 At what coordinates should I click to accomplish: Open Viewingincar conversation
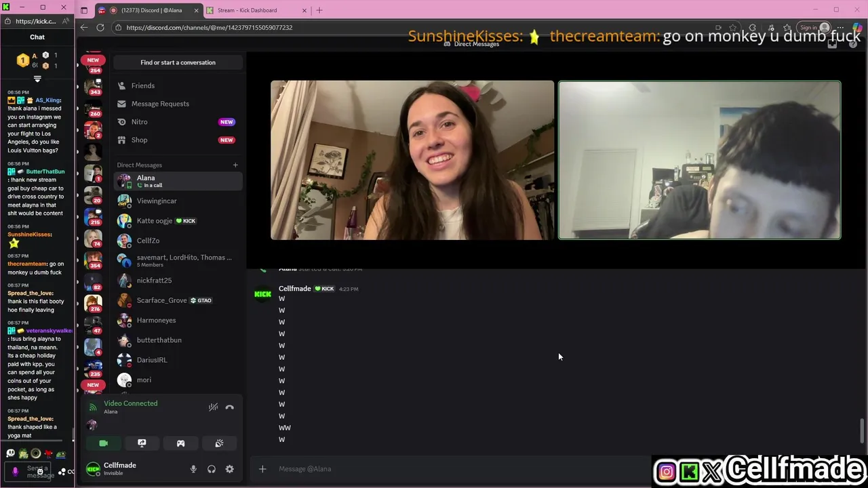(178, 201)
